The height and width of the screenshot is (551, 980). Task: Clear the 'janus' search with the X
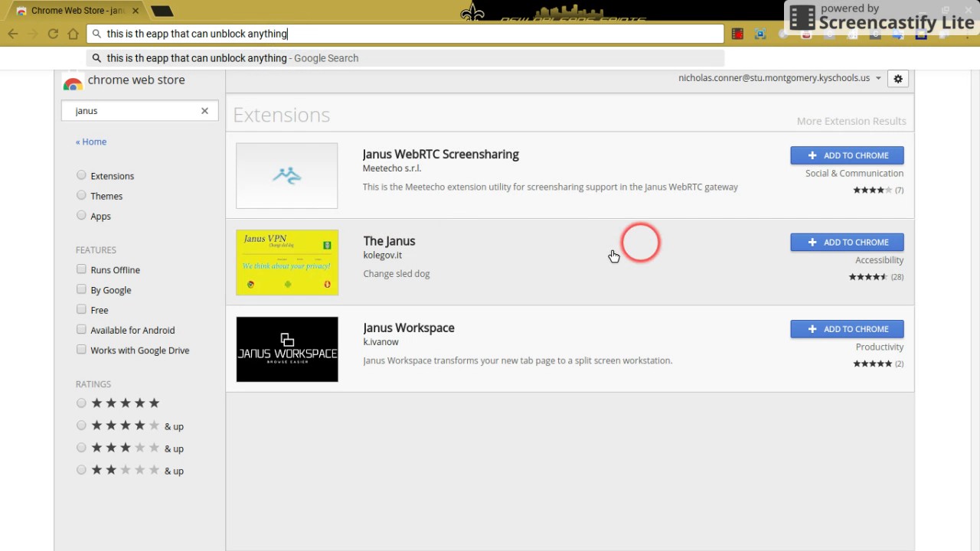tap(204, 111)
